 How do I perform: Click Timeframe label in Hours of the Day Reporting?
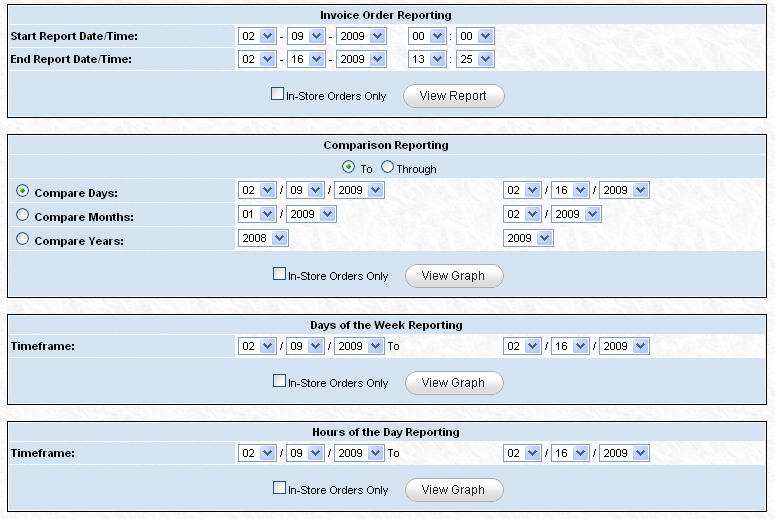(43, 453)
